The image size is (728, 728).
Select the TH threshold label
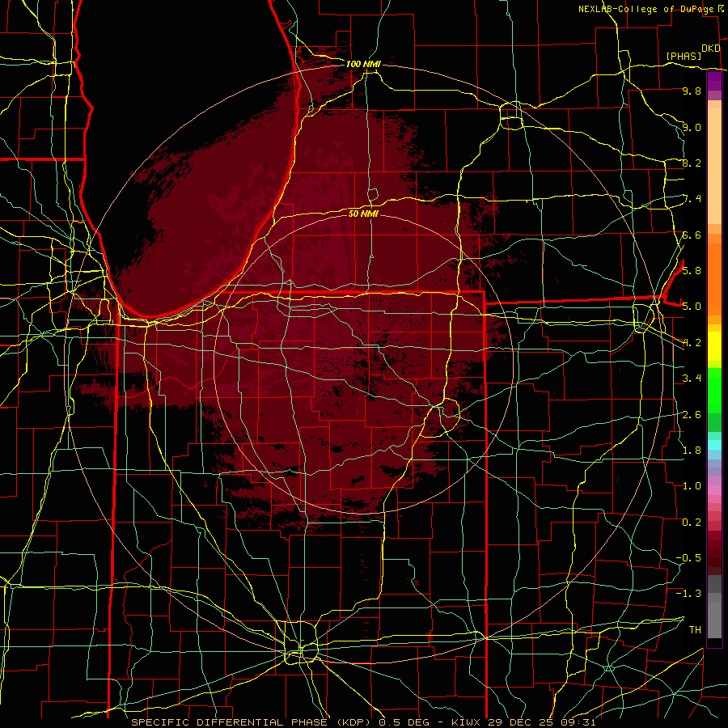click(x=695, y=629)
